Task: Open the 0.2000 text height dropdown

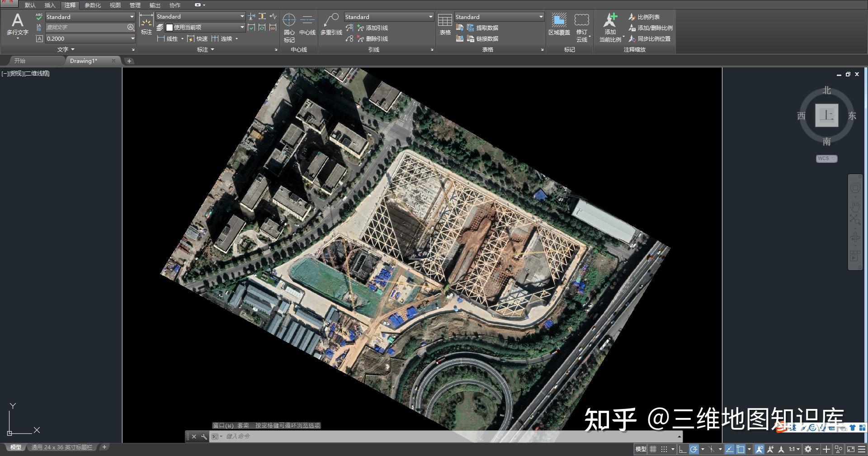Action: click(x=90, y=38)
